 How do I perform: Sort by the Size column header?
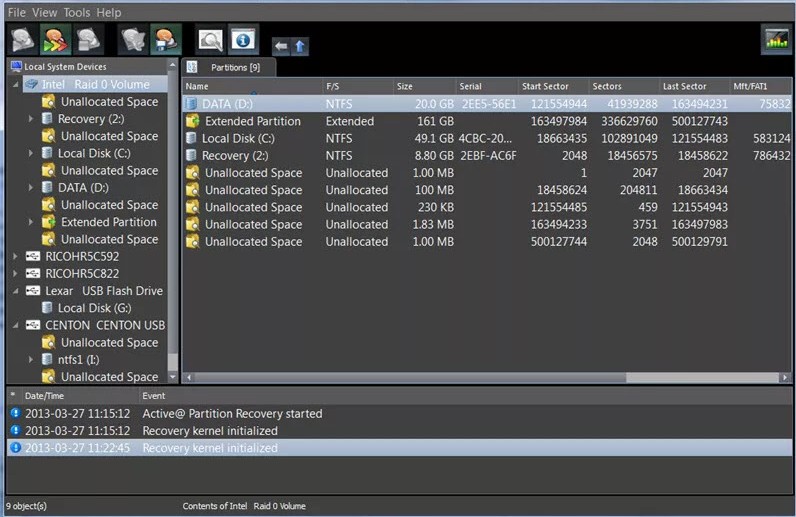pyautogui.click(x=425, y=86)
